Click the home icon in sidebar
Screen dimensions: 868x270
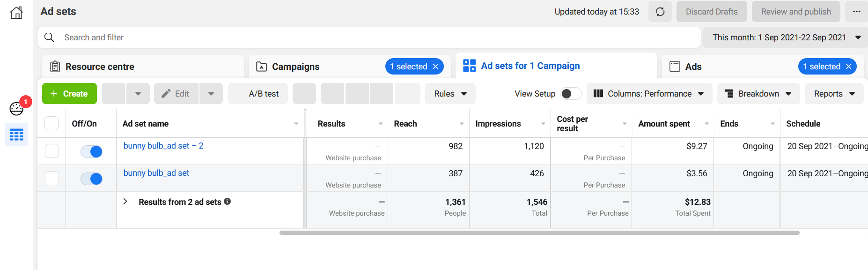[x=16, y=13]
